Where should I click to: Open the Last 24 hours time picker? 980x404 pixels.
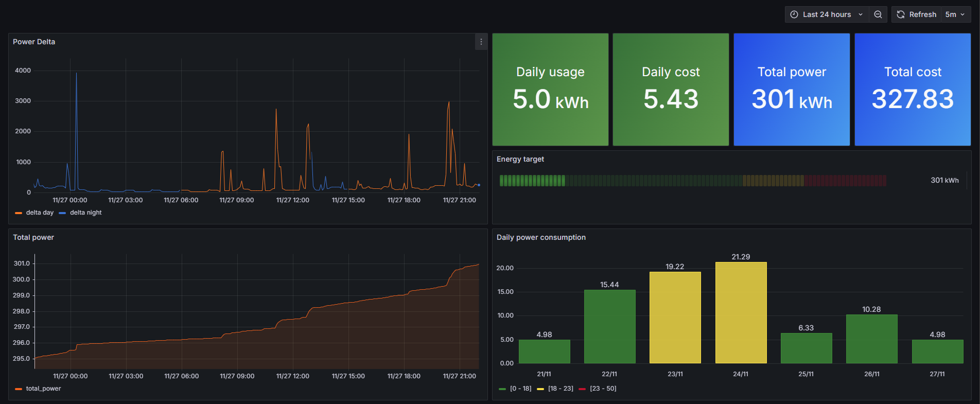point(827,14)
